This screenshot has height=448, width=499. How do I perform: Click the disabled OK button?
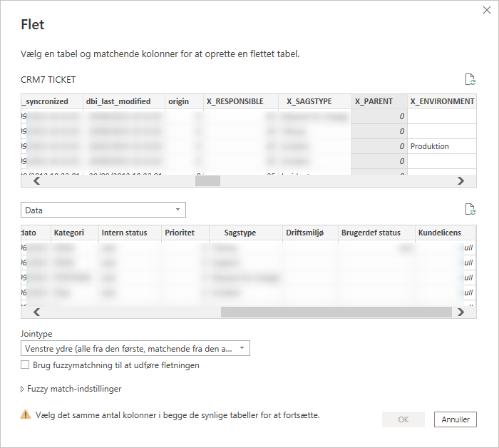click(x=403, y=419)
